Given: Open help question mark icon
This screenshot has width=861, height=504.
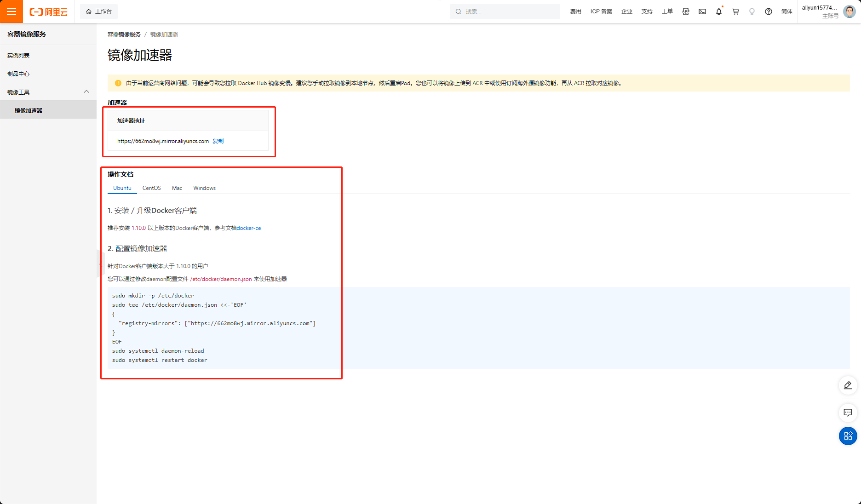Looking at the screenshot, I should 769,11.
